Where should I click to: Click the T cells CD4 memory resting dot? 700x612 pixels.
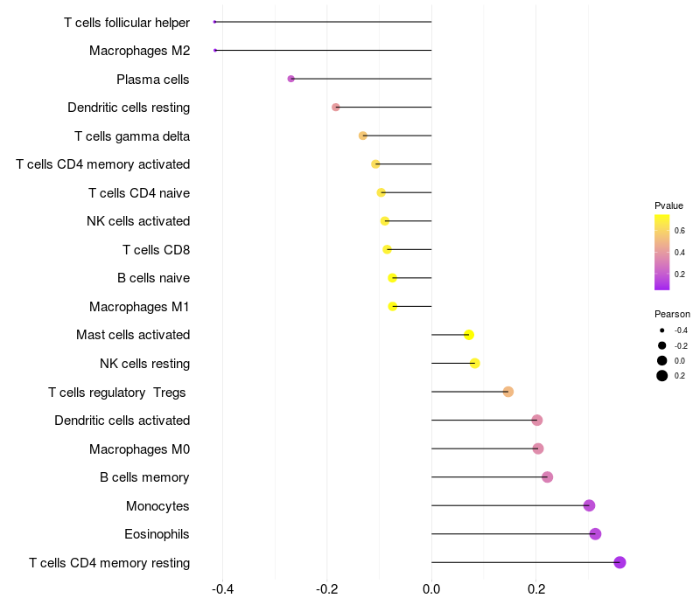619,562
